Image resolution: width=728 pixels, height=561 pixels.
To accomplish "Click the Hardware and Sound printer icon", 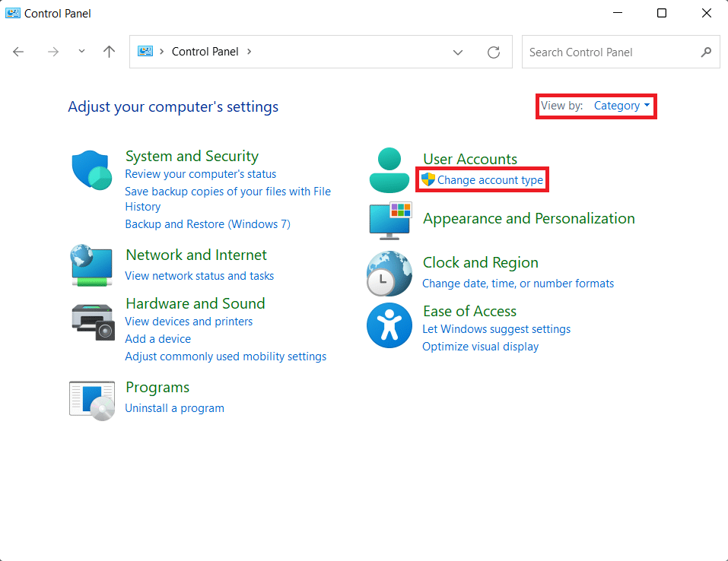I will pos(92,322).
